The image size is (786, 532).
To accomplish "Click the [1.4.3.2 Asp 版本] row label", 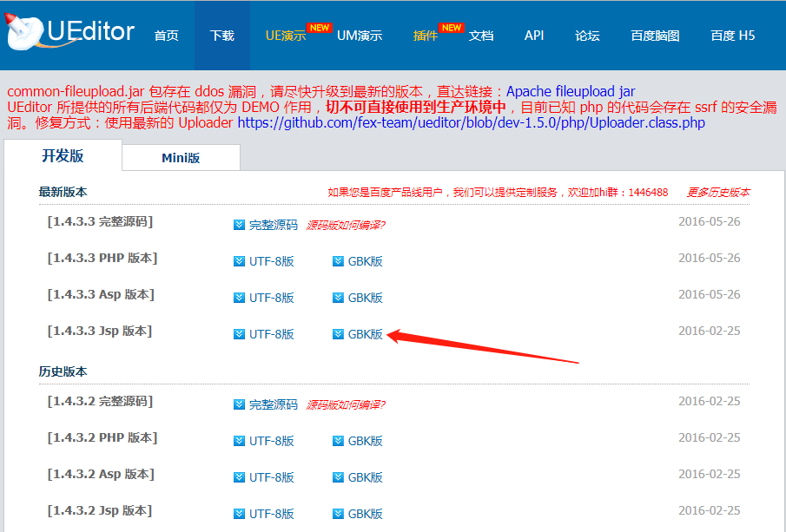I will point(101,474).
